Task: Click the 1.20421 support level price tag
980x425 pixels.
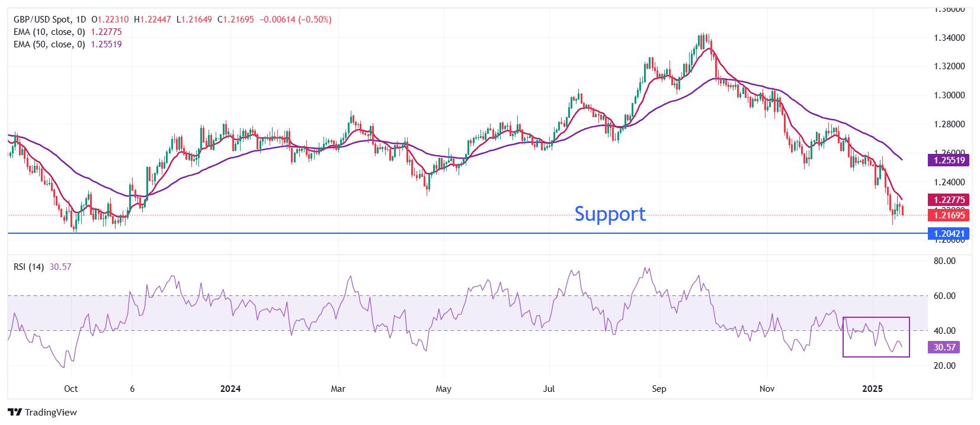Action: coord(950,234)
